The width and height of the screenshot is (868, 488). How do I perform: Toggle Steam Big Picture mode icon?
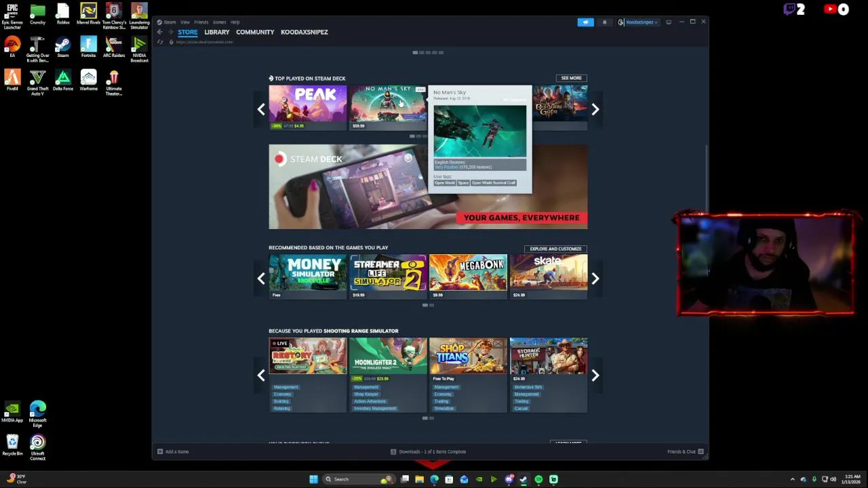[x=669, y=22]
